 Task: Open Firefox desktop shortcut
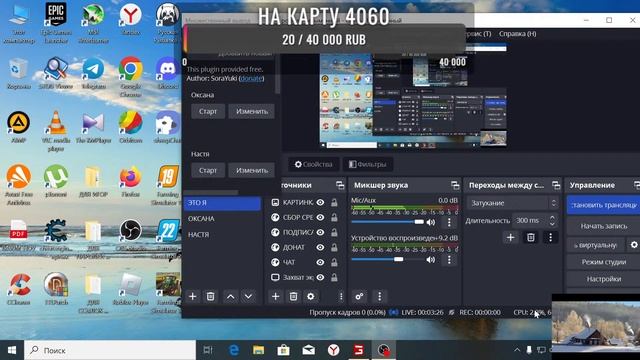[x=131, y=182]
